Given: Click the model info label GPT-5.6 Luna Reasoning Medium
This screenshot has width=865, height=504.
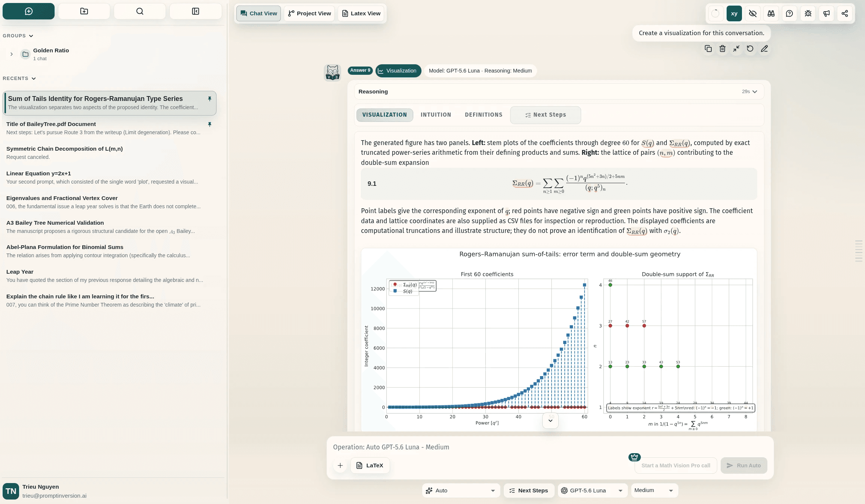Looking at the screenshot, I should pyautogui.click(x=480, y=71).
